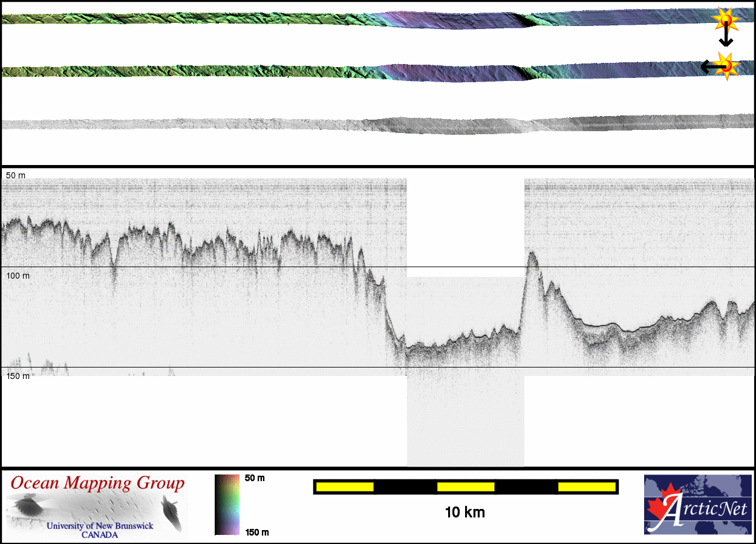This screenshot has width=756, height=544.
Task: Click the downward black arrow
Action: [x=725, y=40]
